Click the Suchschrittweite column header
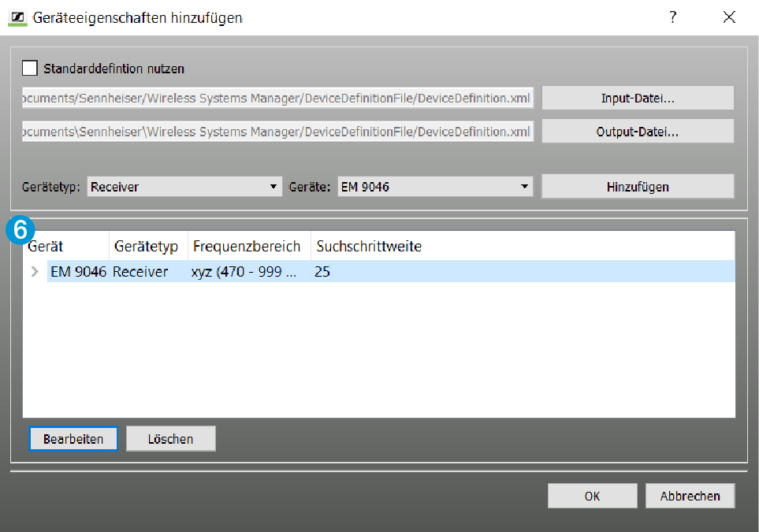Image resolution: width=759 pixels, height=532 pixels. coord(369,247)
